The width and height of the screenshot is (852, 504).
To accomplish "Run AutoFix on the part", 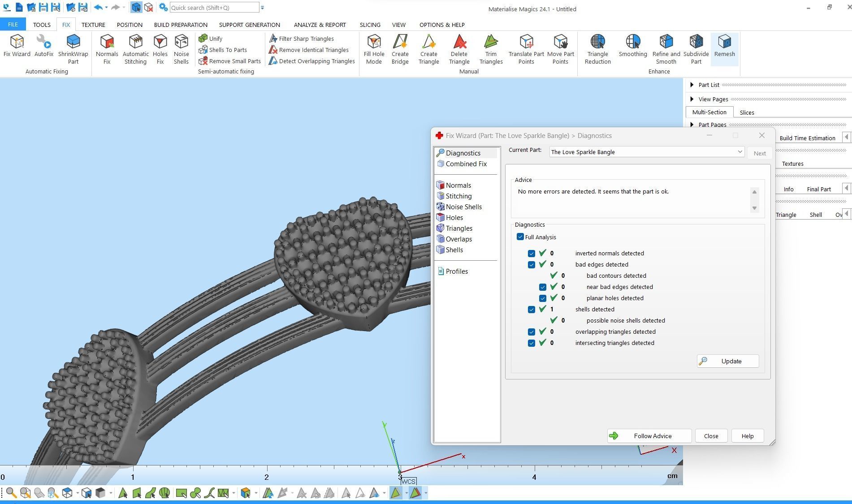I will 44,46.
